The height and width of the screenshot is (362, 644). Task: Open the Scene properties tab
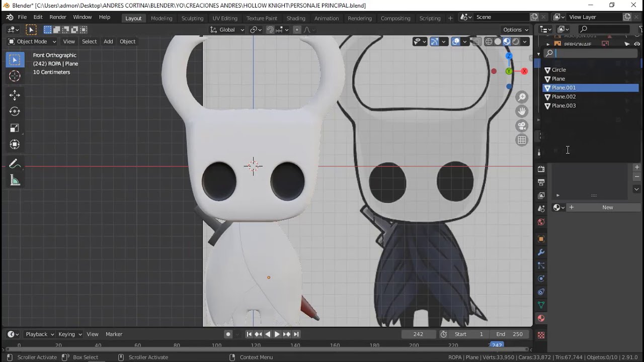(x=541, y=209)
